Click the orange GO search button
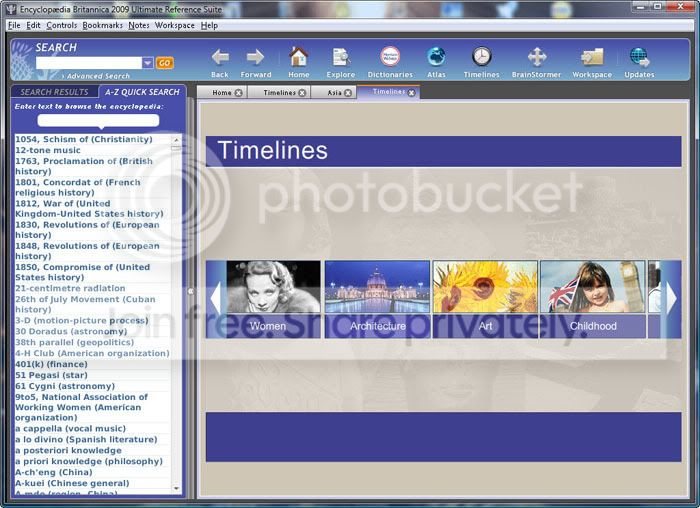The image size is (700, 508). coord(164,63)
